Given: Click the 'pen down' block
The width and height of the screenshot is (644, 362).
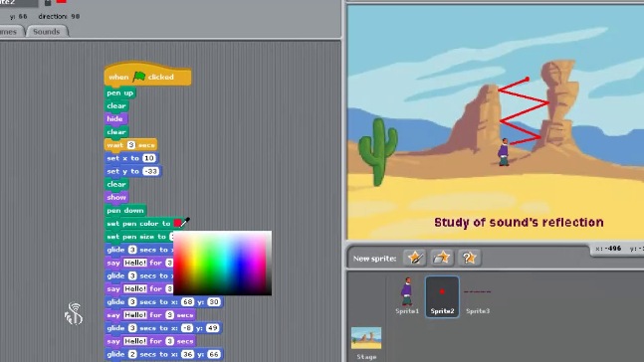Looking at the screenshot, I should pyautogui.click(x=125, y=211).
